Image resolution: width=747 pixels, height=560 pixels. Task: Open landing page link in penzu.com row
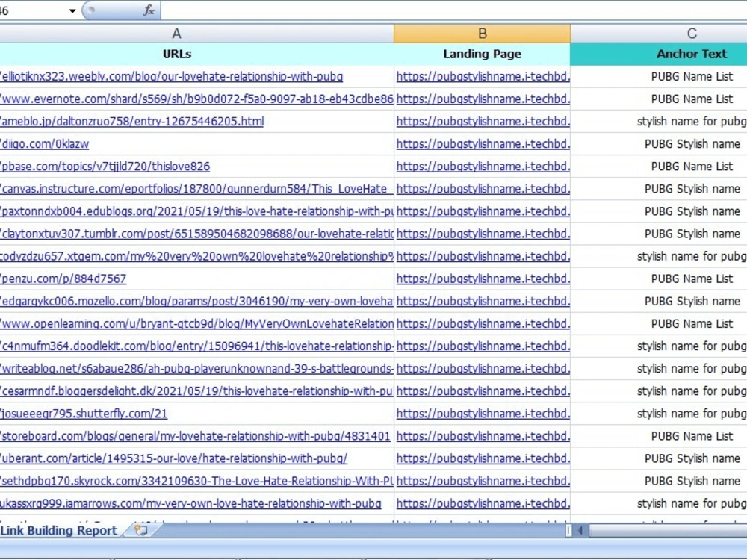(x=483, y=279)
